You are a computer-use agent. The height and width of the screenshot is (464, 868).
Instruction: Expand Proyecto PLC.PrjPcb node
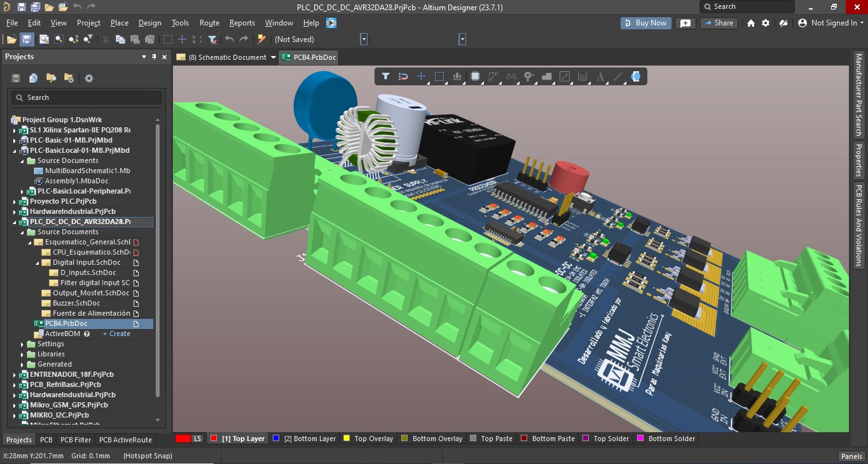(15, 202)
